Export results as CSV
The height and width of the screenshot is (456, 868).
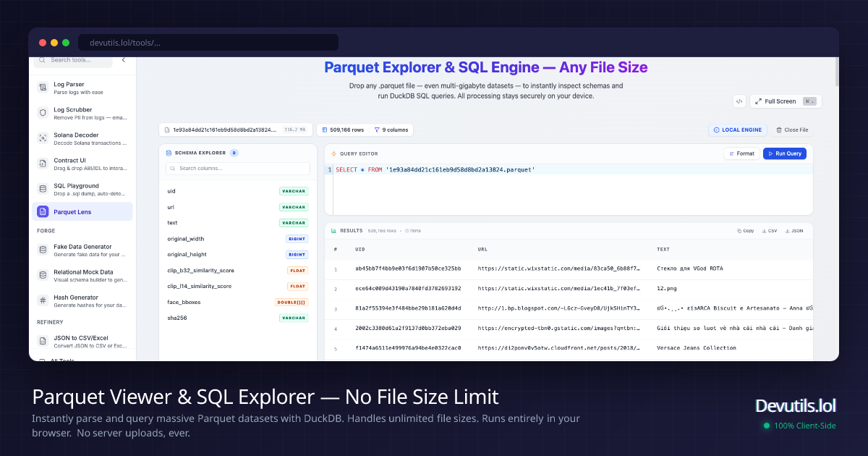[769, 231]
